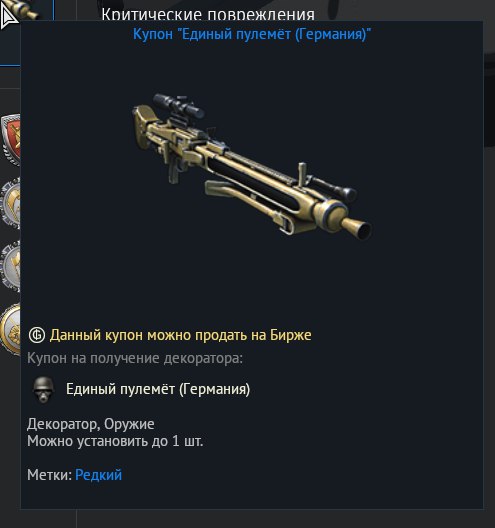Screen dimensions: 495x528
Task: Click the scope on the machine gun image
Action: pos(178,105)
